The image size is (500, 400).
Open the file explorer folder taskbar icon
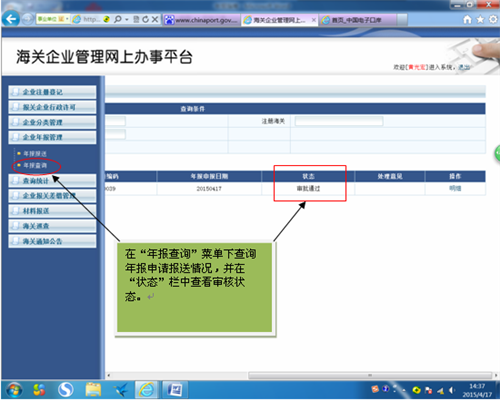click(x=93, y=390)
